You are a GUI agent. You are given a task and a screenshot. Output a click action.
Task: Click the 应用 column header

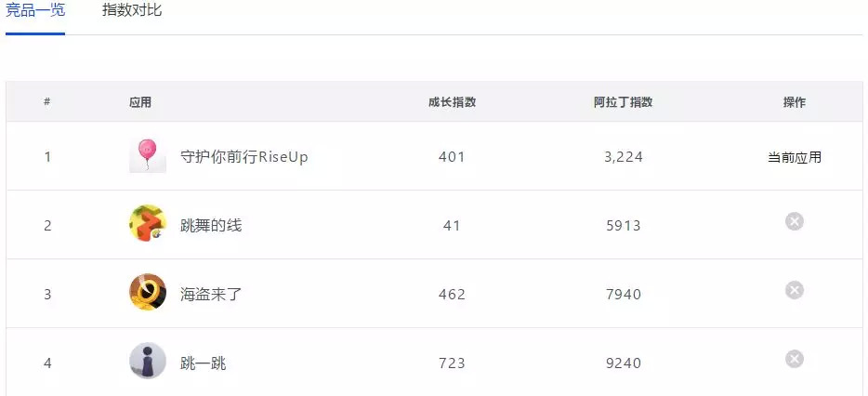(139, 102)
